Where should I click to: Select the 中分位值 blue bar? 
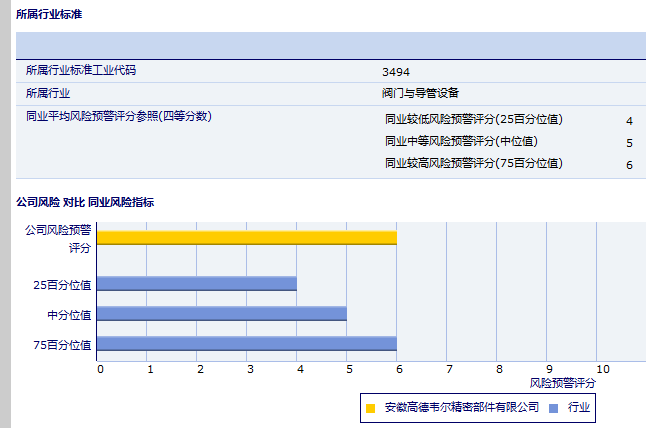click(x=222, y=314)
